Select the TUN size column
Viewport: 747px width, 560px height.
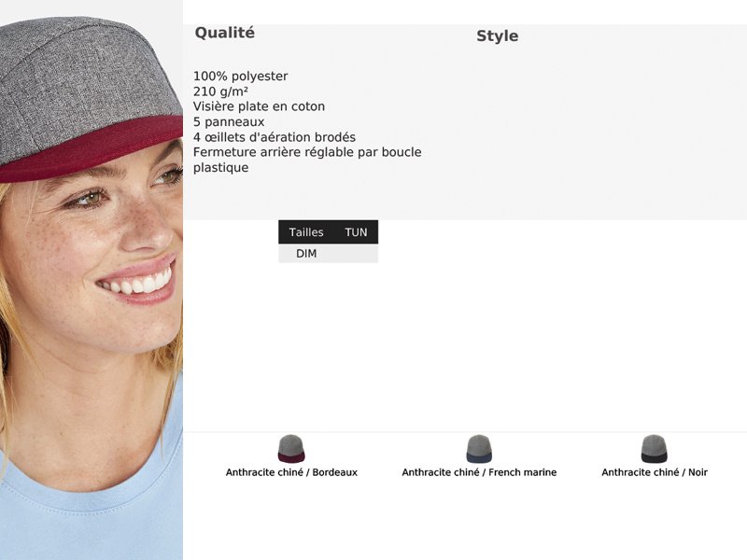(x=356, y=232)
